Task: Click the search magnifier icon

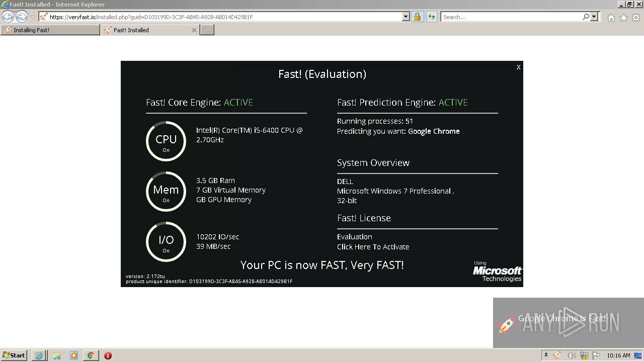Action: coord(586,17)
